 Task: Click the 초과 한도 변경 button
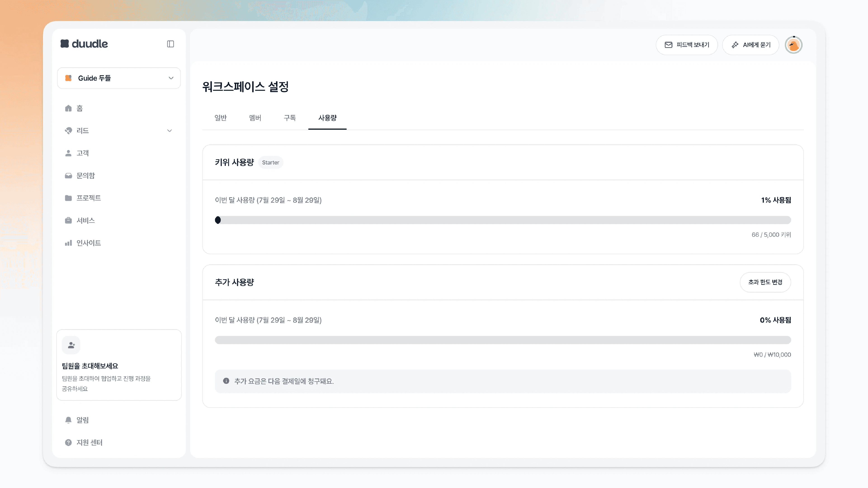pos(765,282)
